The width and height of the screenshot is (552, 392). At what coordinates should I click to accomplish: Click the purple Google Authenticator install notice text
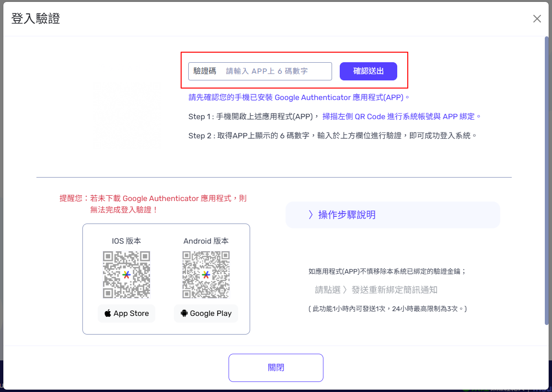tap(299, 97)
